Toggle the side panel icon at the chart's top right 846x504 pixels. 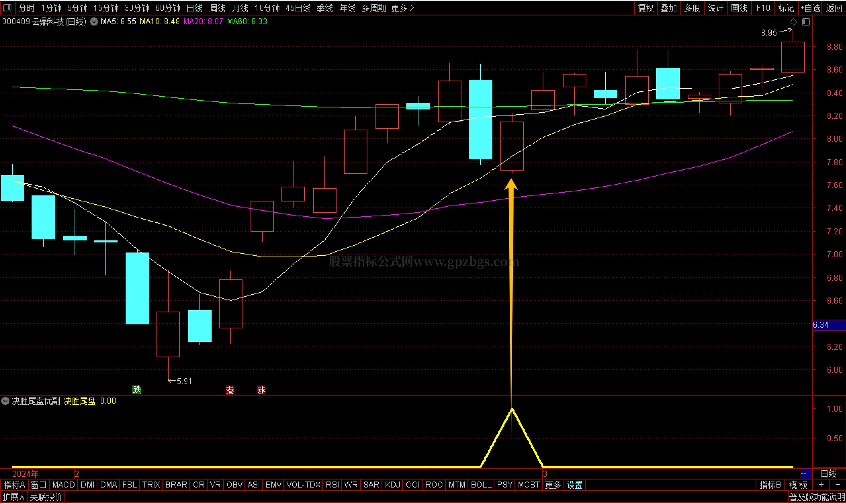coord(806,22)
